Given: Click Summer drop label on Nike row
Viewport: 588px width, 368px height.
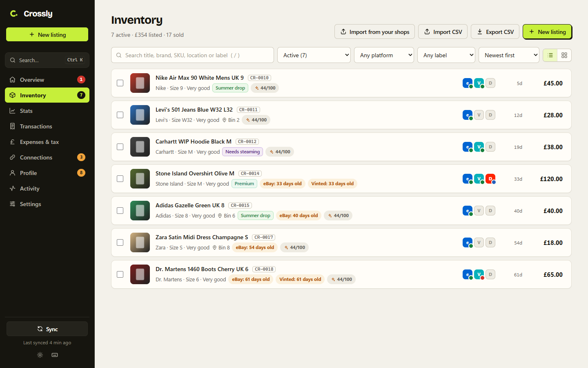Looking at the screenshot, I should pos(230,88).
